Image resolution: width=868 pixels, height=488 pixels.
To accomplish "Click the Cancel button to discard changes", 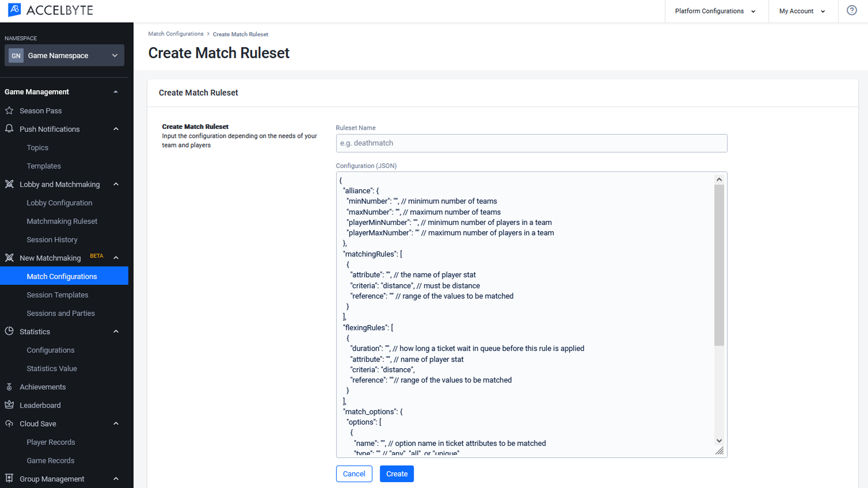I will 354,473.
